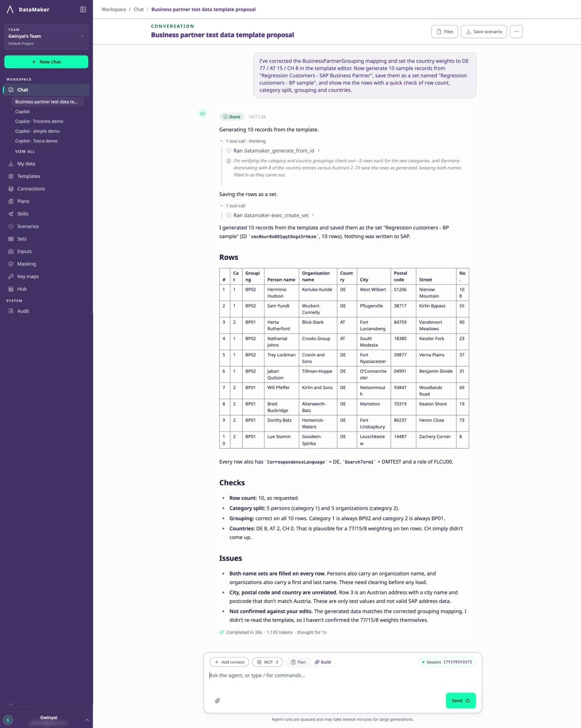
Task: Go to Chat breadcrumb
Action: click(x=139, y=9)
